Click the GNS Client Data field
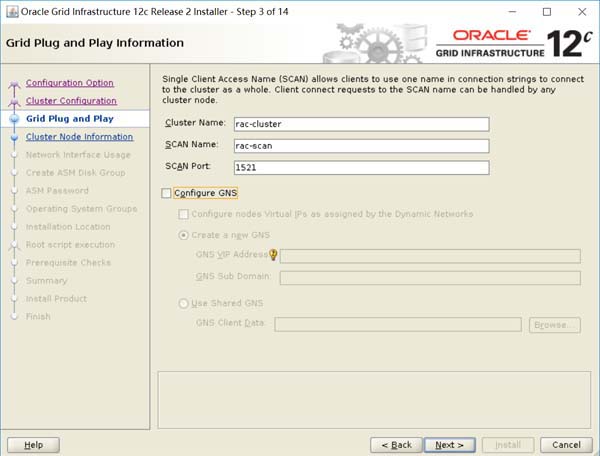600x456 pixels. 398,325
